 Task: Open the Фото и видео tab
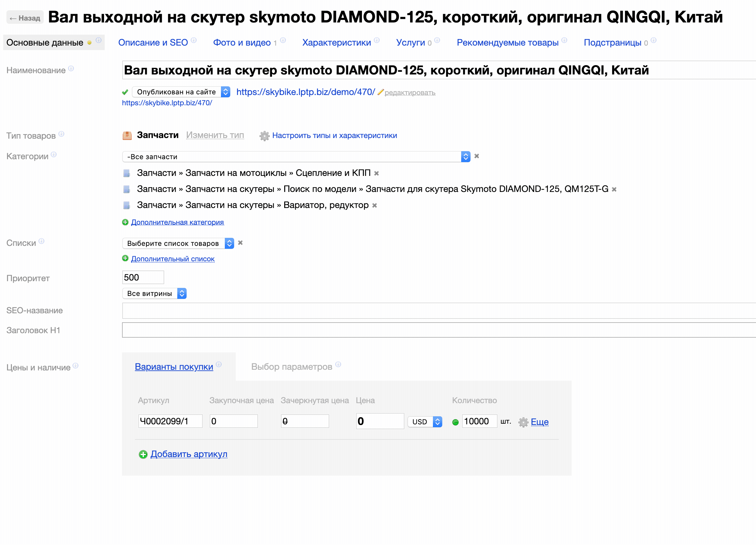(x=242, y=43)
